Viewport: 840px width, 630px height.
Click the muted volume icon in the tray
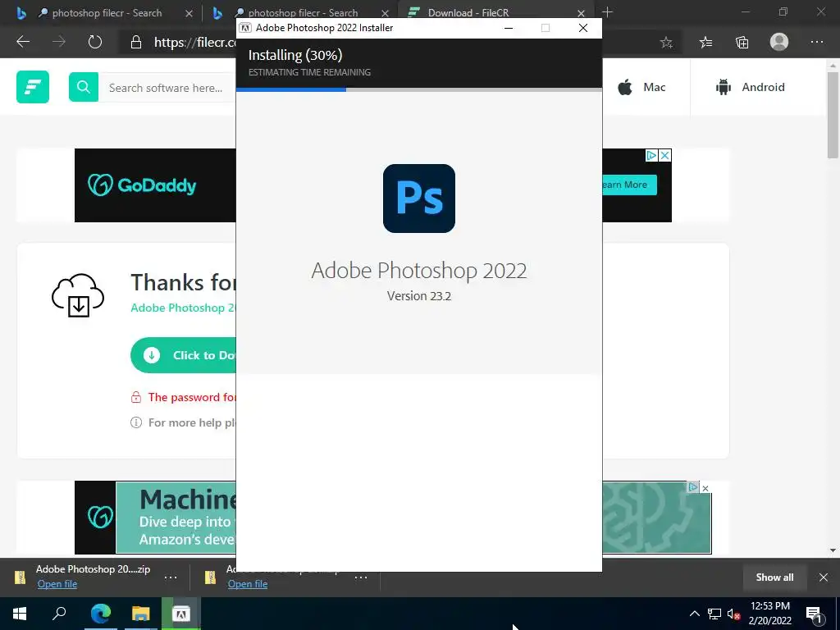coord(733,614)
